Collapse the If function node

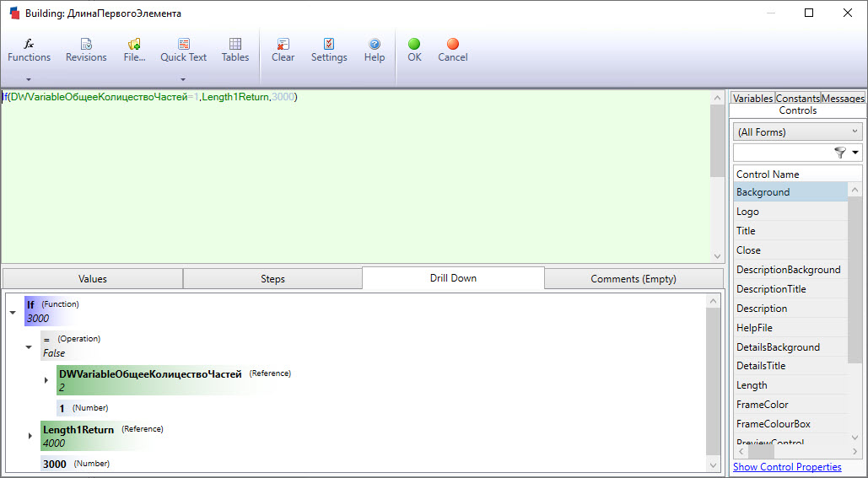tap(13, 313)
